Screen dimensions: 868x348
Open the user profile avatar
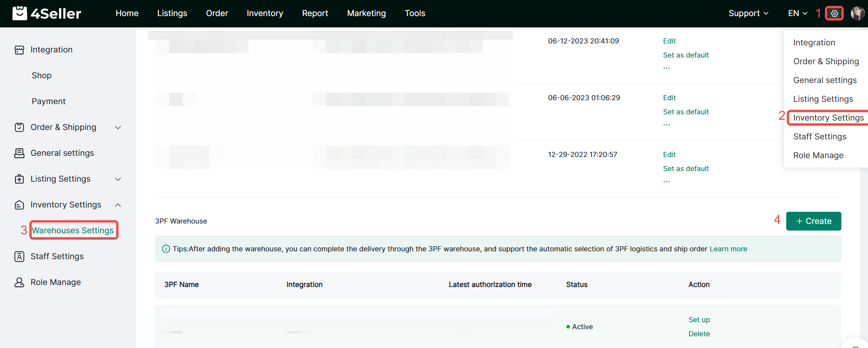coord(857,13)
